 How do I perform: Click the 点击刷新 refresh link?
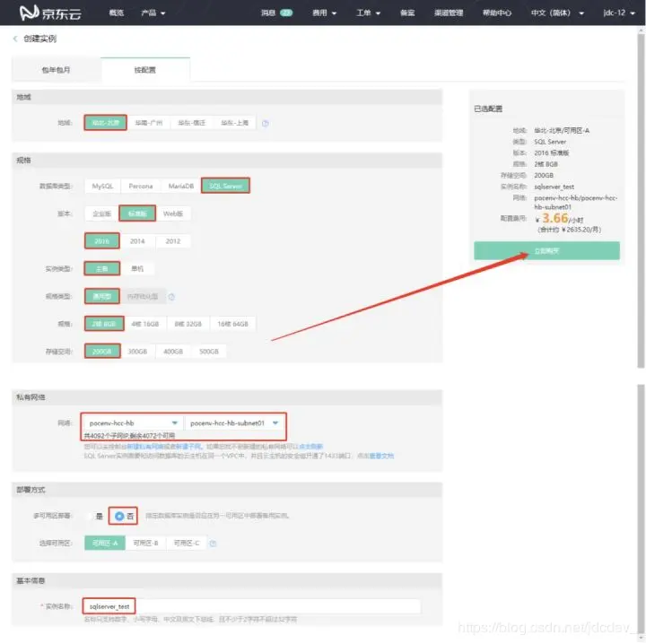tap(310, 447)
